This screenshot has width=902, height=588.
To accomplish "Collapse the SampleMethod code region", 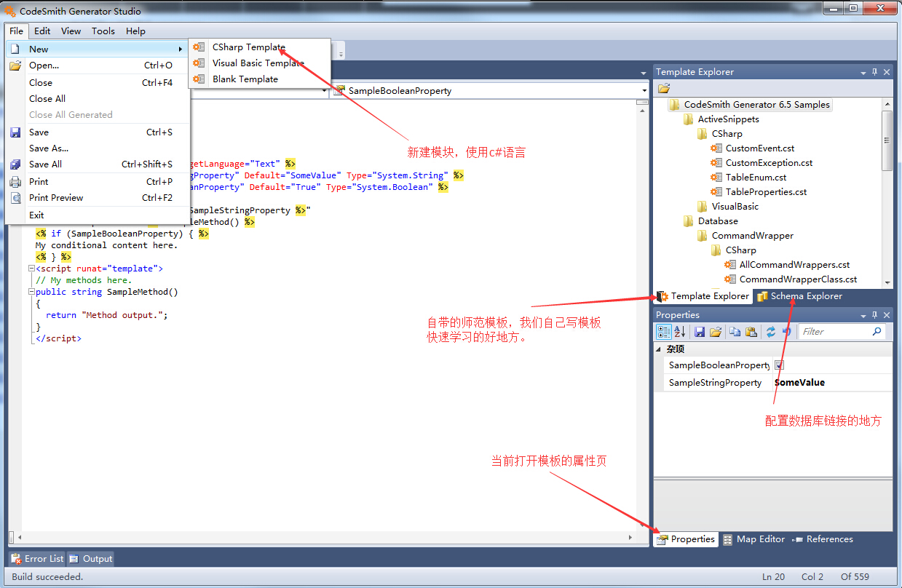I will (x=31, y=292).
